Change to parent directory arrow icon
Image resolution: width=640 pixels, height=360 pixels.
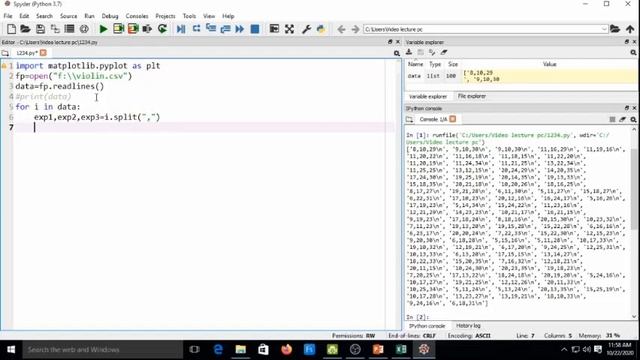click(630, 29)
